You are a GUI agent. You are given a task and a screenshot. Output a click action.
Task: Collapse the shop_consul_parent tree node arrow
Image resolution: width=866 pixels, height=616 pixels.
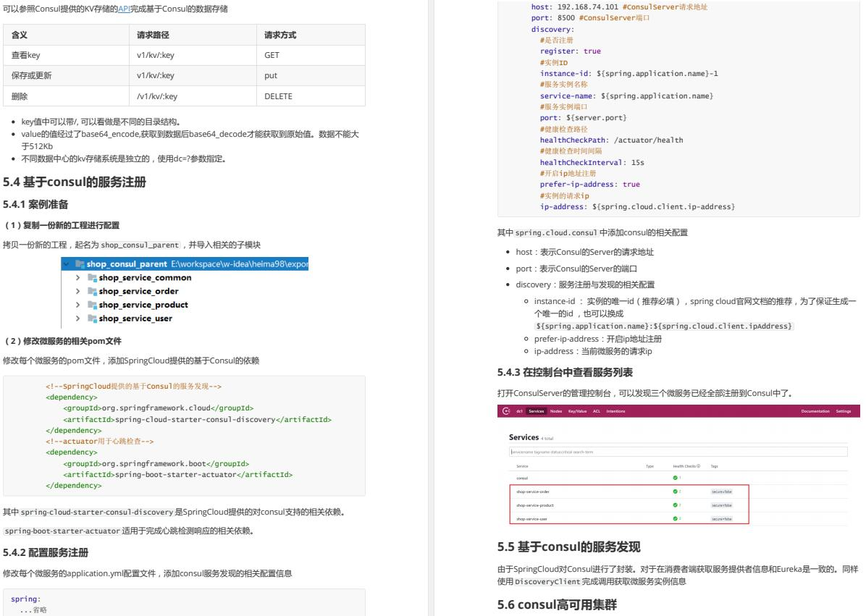[x=67, y=263]
